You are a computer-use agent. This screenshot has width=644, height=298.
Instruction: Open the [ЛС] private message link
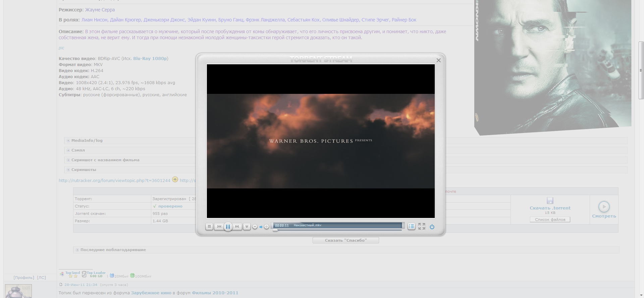42,278
